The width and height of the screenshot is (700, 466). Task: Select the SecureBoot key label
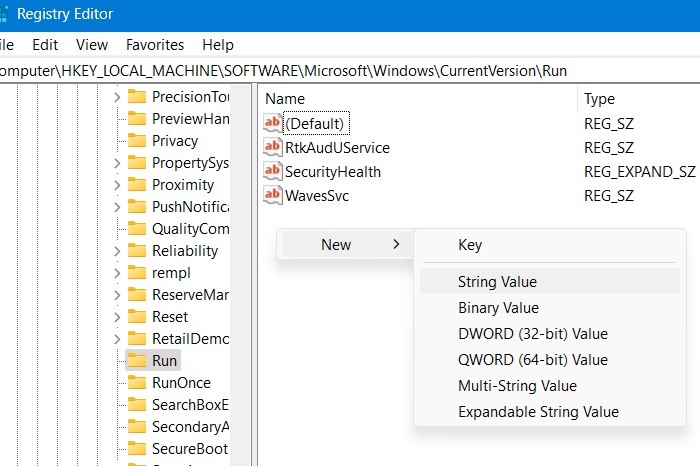point(190,448)
